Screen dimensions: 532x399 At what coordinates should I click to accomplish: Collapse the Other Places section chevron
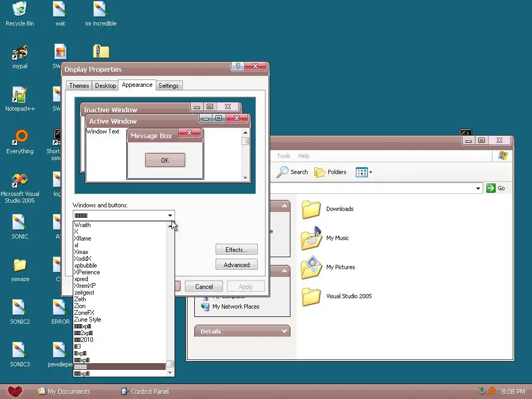click(284, 271)
